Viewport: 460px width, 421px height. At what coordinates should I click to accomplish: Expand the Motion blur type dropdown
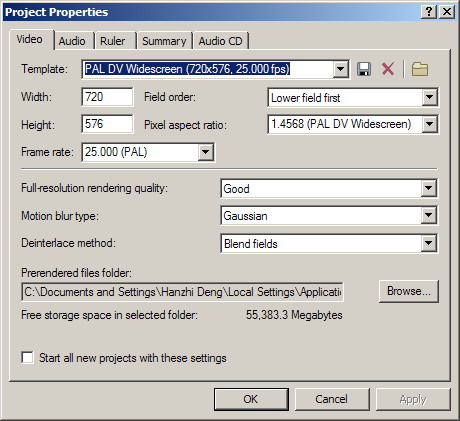428,216
